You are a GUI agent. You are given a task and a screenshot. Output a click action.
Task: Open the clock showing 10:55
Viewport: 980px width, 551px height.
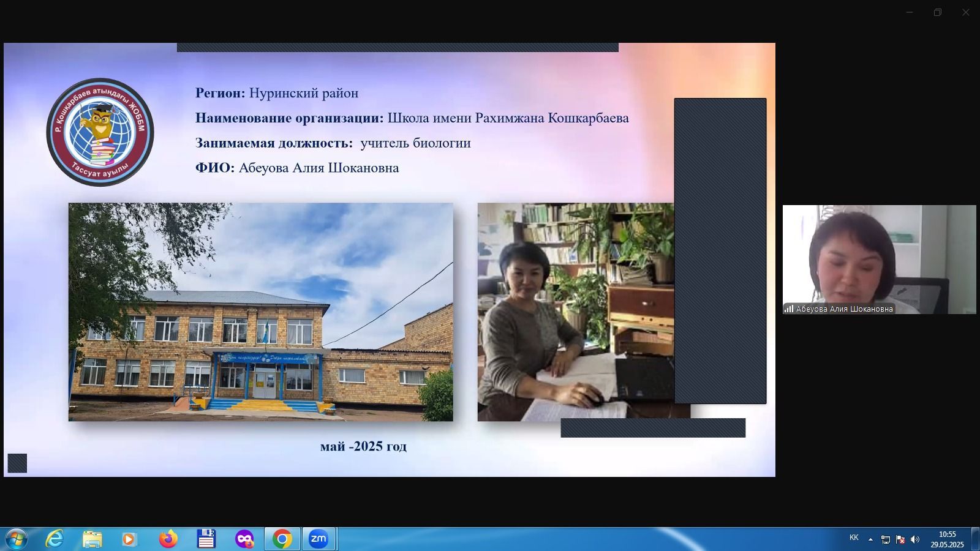pos(947,539)
